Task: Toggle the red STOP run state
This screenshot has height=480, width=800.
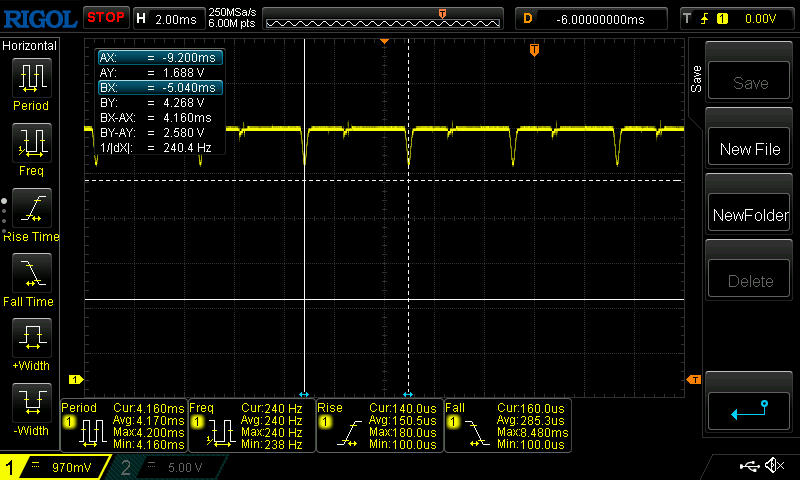Action: pos(105,17)
